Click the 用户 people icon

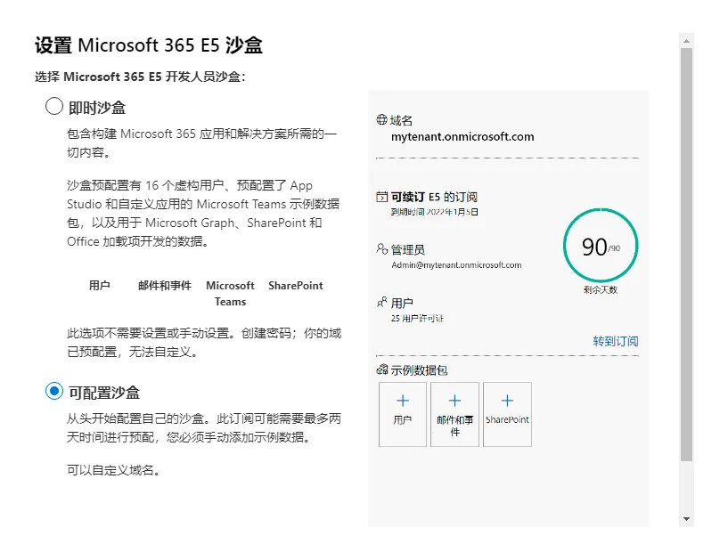pyautogui.click(x=382, y=303)
